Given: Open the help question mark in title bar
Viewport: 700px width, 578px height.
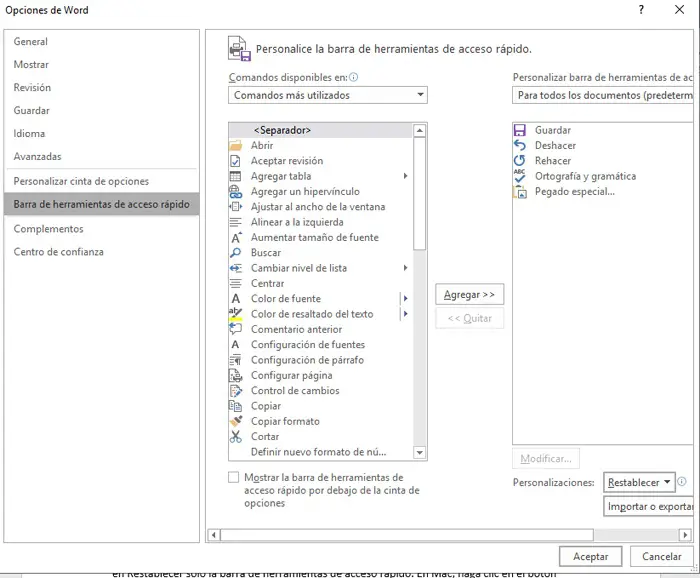Looking at the screenshot, I should point(642,9).
